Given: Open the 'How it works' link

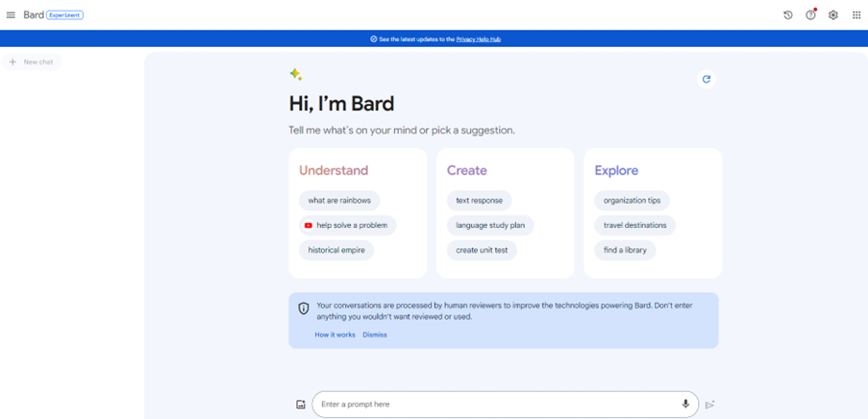Looking at the screenshot, I should coord(335,334).
